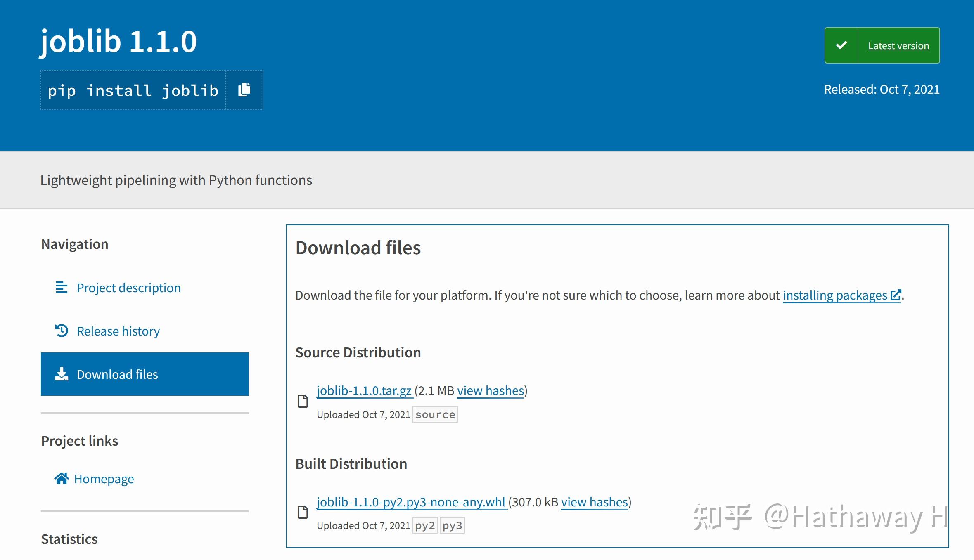View hashes for the source distribution
The width and height of the screenshot is (974, 560).
tap(490, 390)
